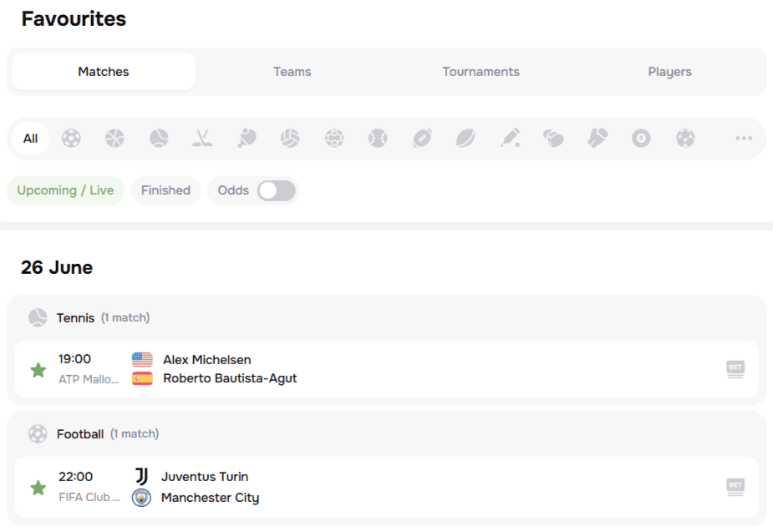Filter by the snooker 8-ball icon
The width and height of the screenshot is (773, 532).
click(641, 139)
